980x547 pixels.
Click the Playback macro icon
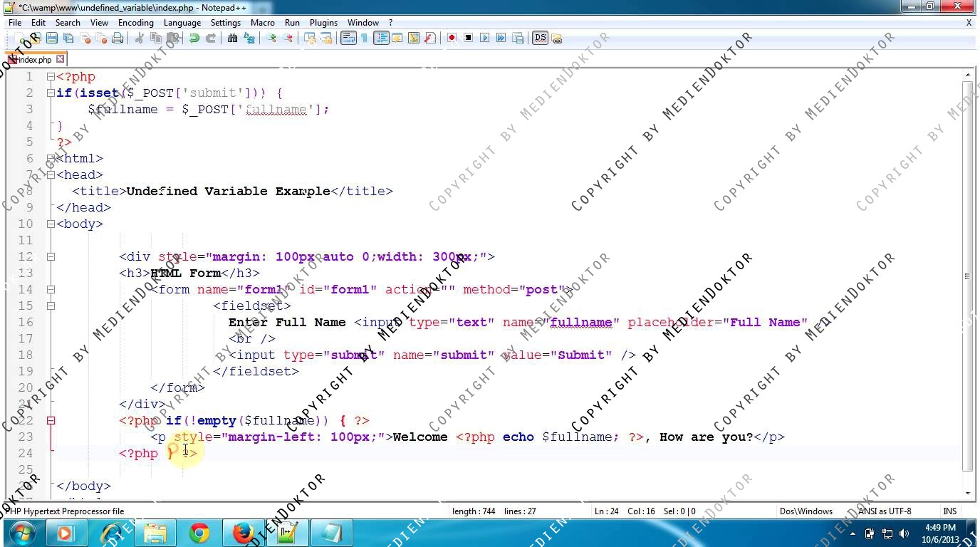[x=485, y=38]
